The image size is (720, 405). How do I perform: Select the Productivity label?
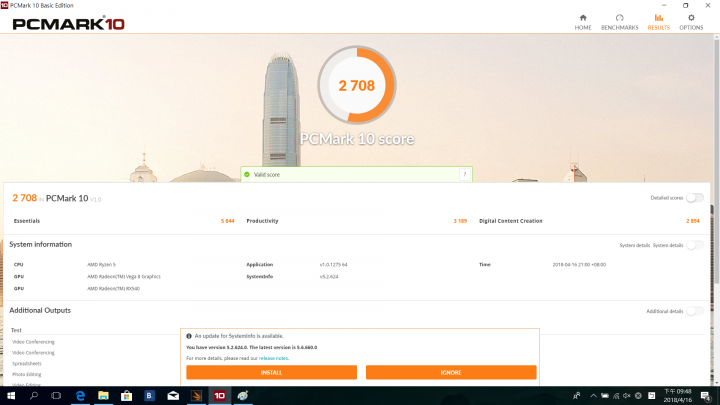click(x=262, y=221)
